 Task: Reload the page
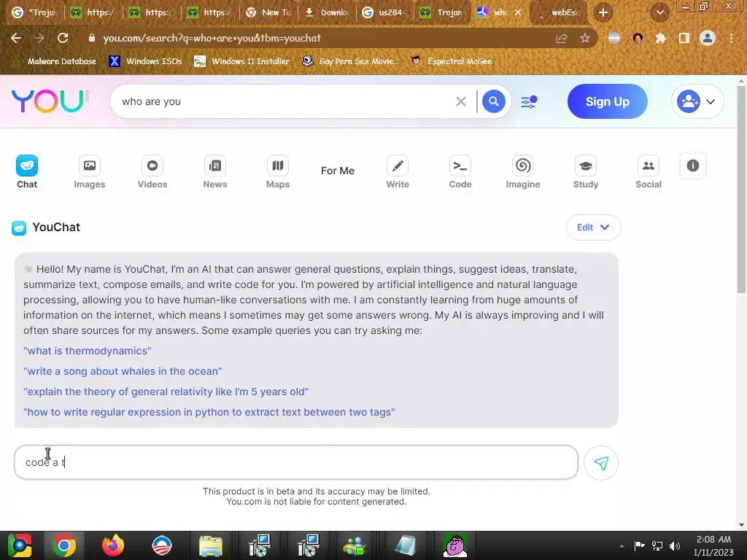click(x=63, y=38)
